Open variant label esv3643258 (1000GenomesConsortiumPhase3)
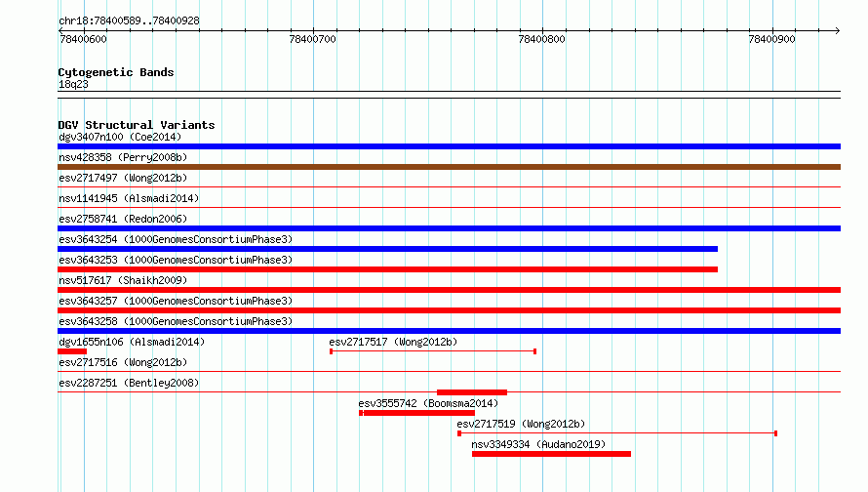This screenshot has height=492, width=868. [176, 321]
